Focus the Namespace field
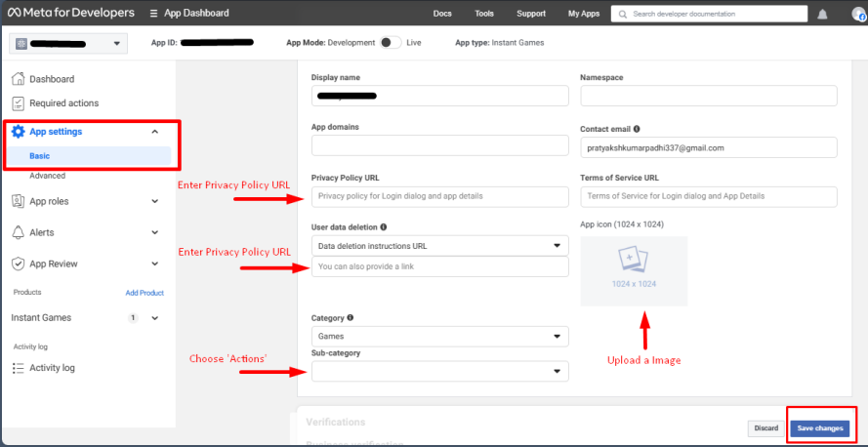The image size is (868, 447). point(709,96)
